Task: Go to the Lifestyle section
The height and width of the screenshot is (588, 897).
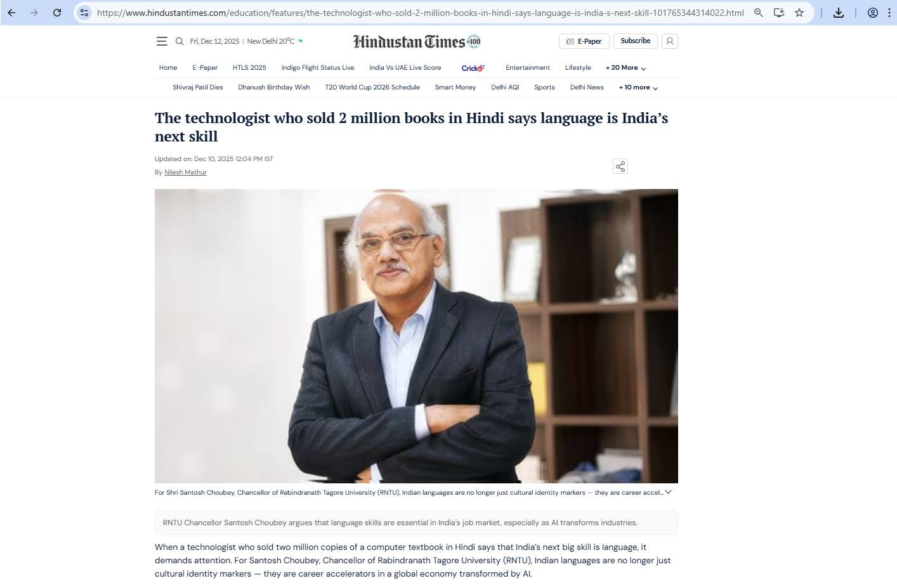Action: pyautogui.click(x=578, y=68)
